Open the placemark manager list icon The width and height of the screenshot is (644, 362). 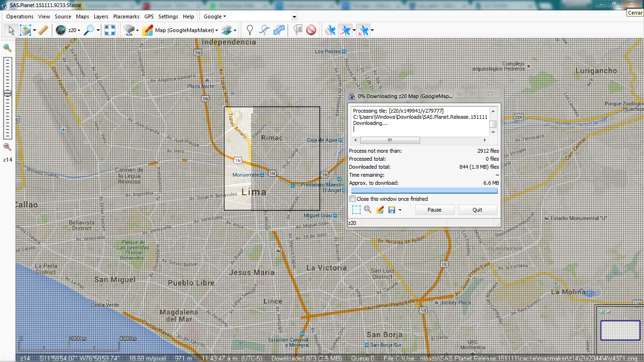tap(297, 30)
